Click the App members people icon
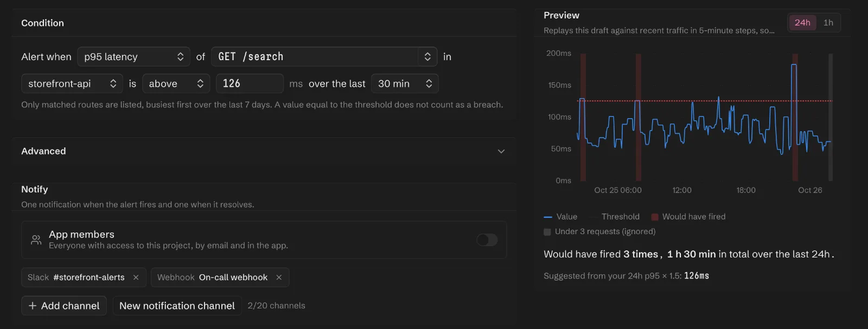The image size is (868, 329). [x=36, y=240]
